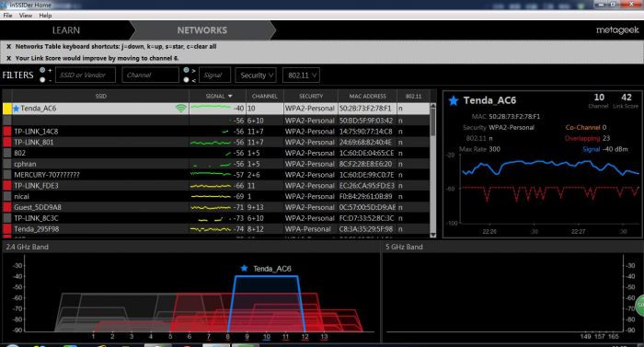Select the Guest_5DD9A8 network row

point(216,207)
